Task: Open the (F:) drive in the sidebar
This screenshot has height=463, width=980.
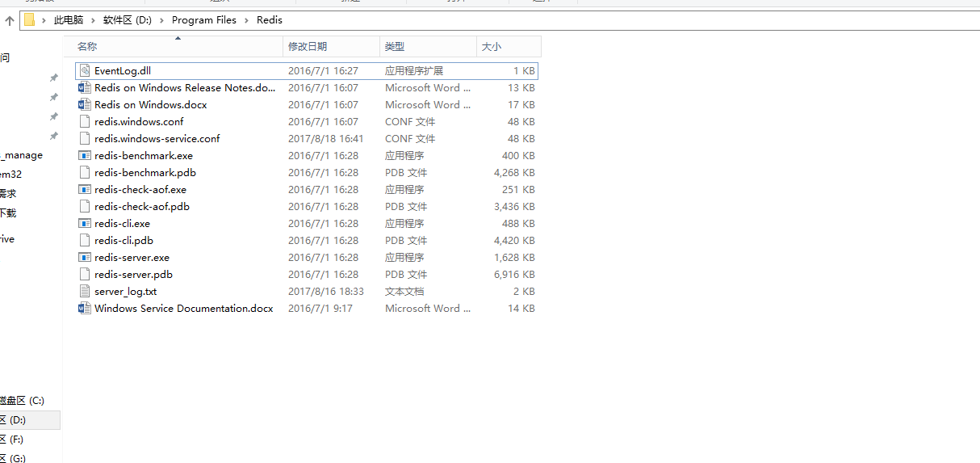Action: 13,440
